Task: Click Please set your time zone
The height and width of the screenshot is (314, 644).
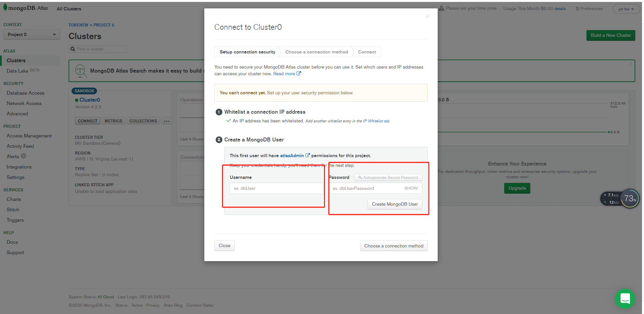Action: coord(471,8)
